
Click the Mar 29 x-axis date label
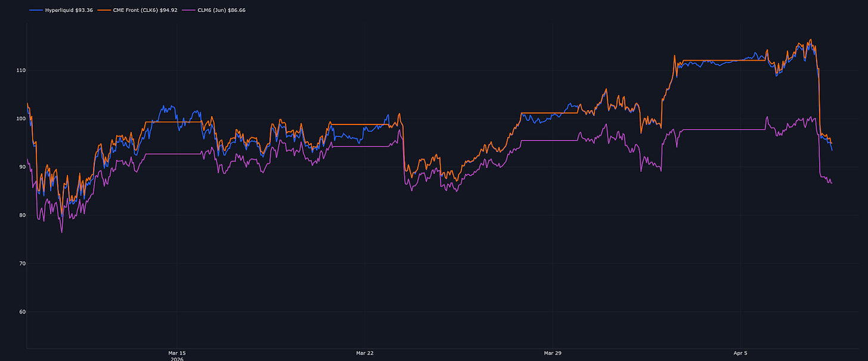click(553, 353)
